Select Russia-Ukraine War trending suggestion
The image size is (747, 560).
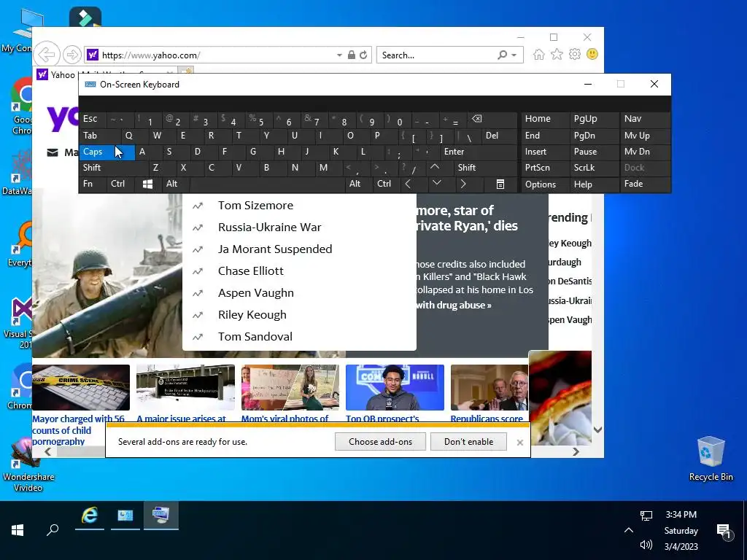click(299, 227)
